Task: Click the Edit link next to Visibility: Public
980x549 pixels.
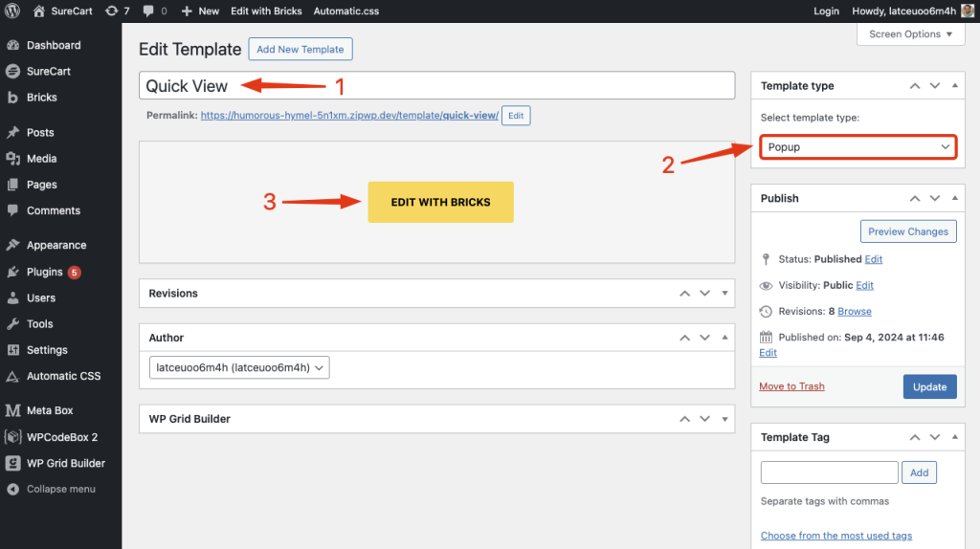Action: coord(864,285)
